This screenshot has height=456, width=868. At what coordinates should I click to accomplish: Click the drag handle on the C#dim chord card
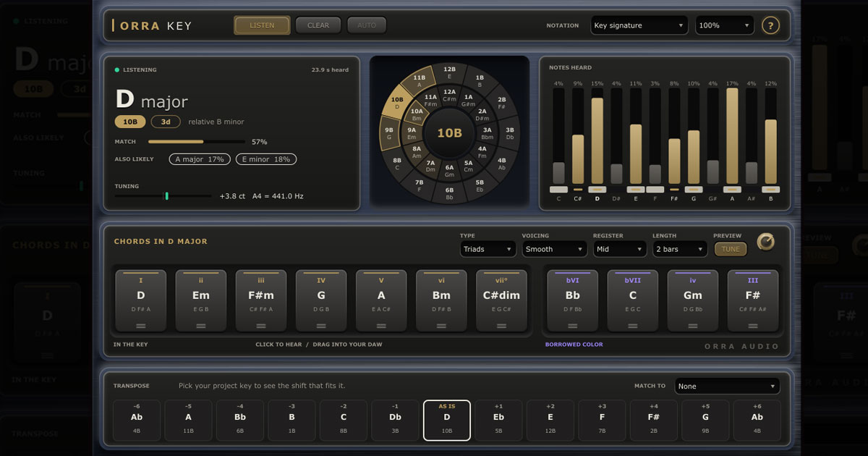(x=501, y=326)
